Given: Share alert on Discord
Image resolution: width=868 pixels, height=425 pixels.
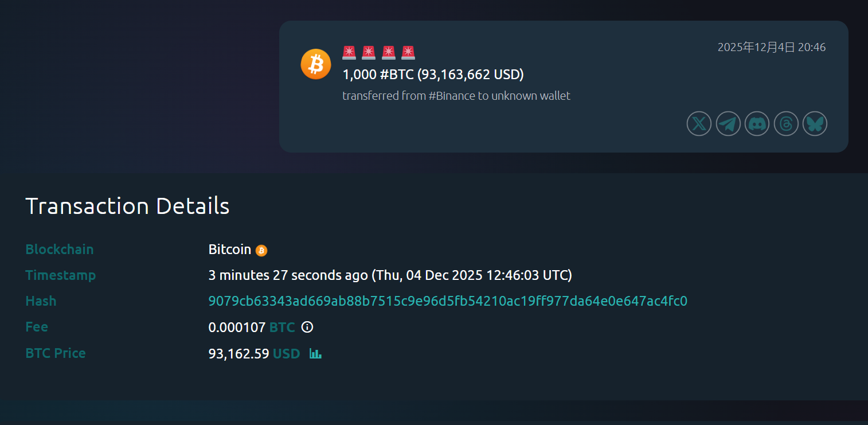Looking at the screenshot, I should point(757,124).
